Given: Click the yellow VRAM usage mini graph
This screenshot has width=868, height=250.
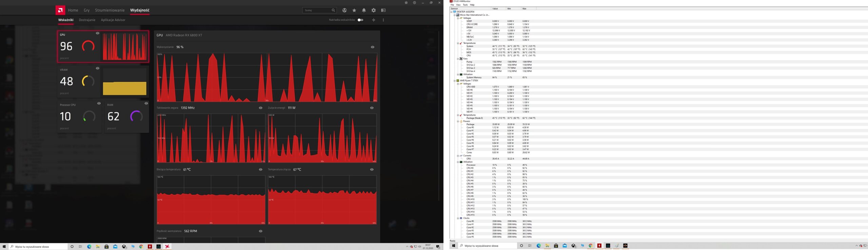Looking at the screenshot, I should 125,82.
